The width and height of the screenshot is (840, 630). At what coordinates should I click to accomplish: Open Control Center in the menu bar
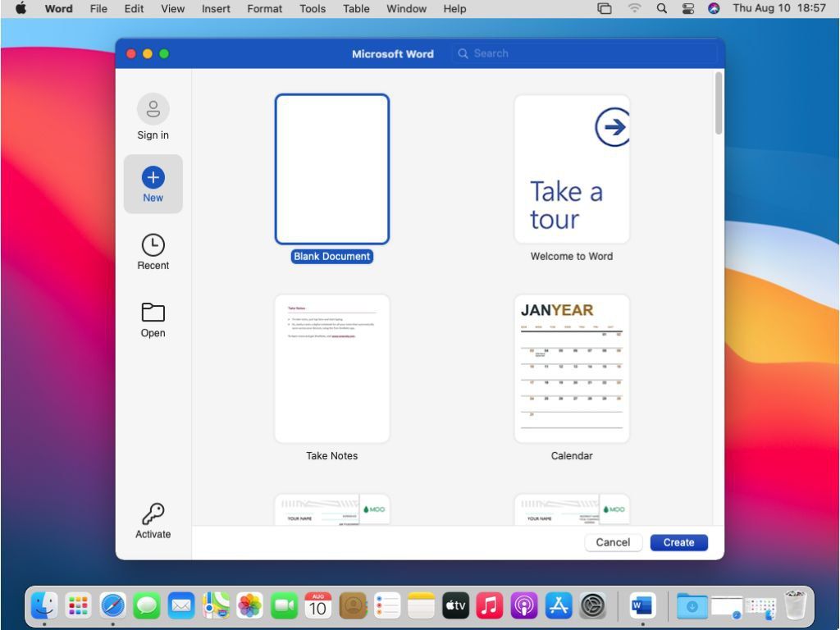click(x=688, y=9)
